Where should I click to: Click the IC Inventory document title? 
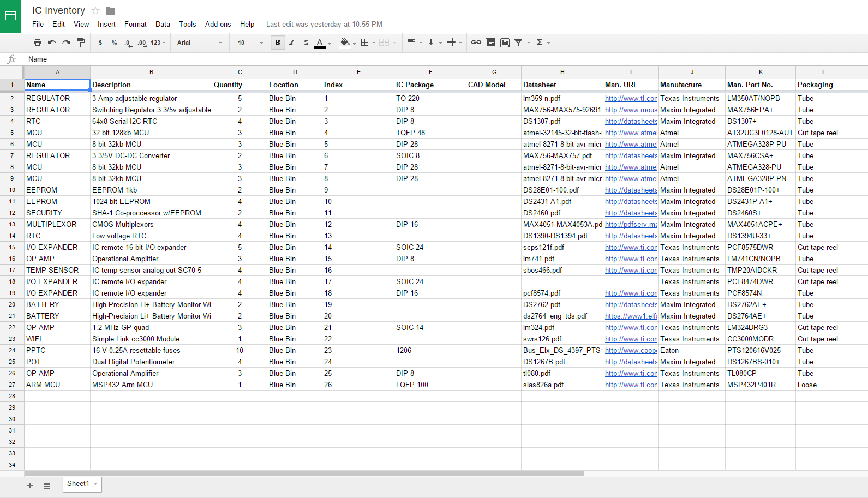coord(58,10)
